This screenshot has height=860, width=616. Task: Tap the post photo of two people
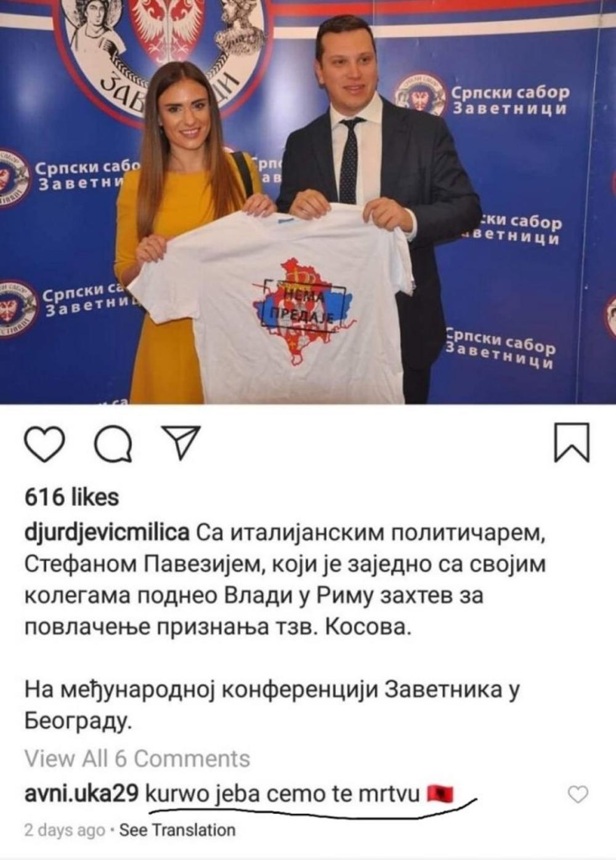click(308, 202)
